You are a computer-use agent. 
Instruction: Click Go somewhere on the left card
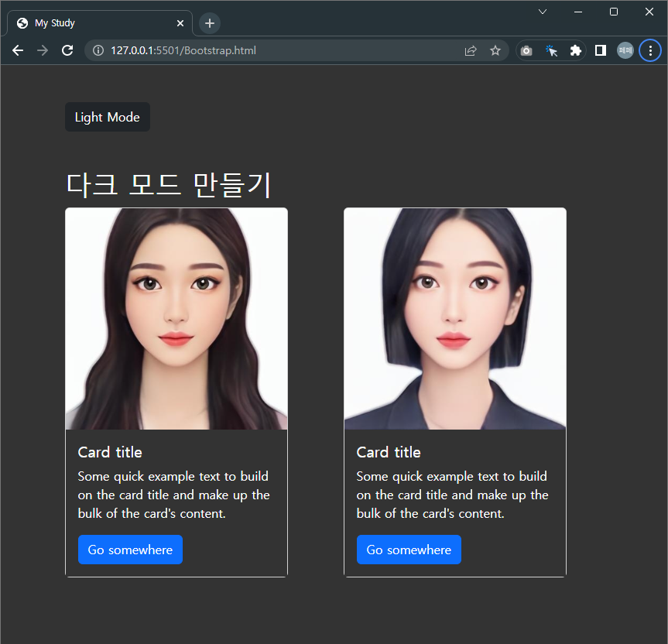tap(130, 550)
